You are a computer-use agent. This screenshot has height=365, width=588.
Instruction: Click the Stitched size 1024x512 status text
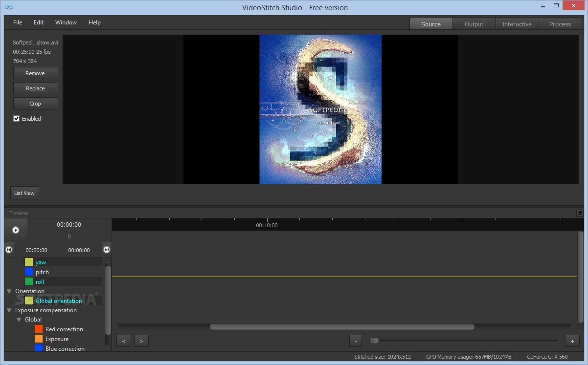click(x=383, y=357)
